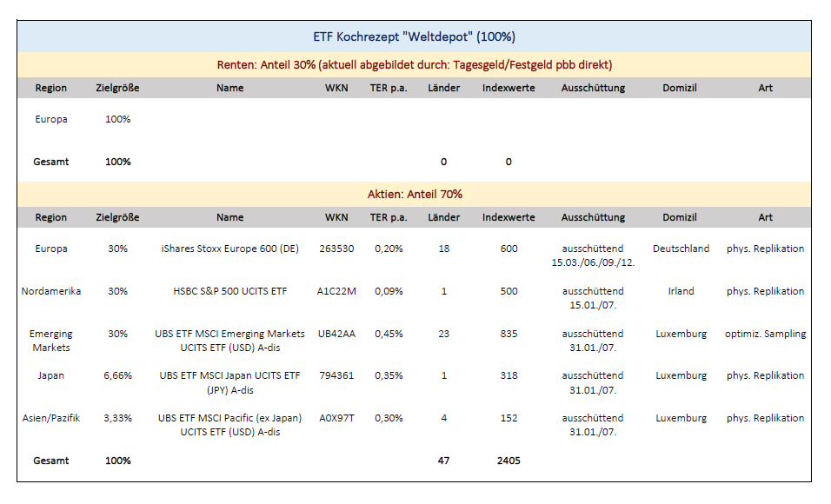
Task: Select the name iShares Stoxx Europe 600 (DE)
Action: tap(230, 249)
